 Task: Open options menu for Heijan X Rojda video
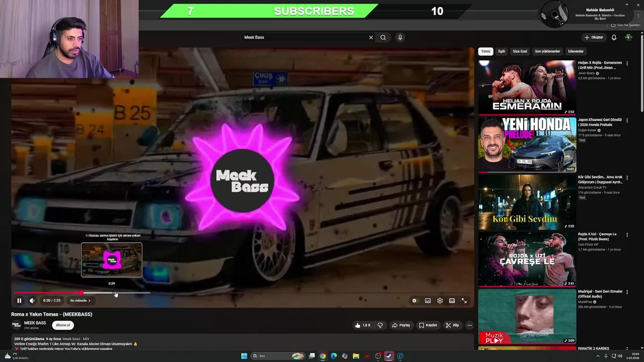tap(627, 63)
